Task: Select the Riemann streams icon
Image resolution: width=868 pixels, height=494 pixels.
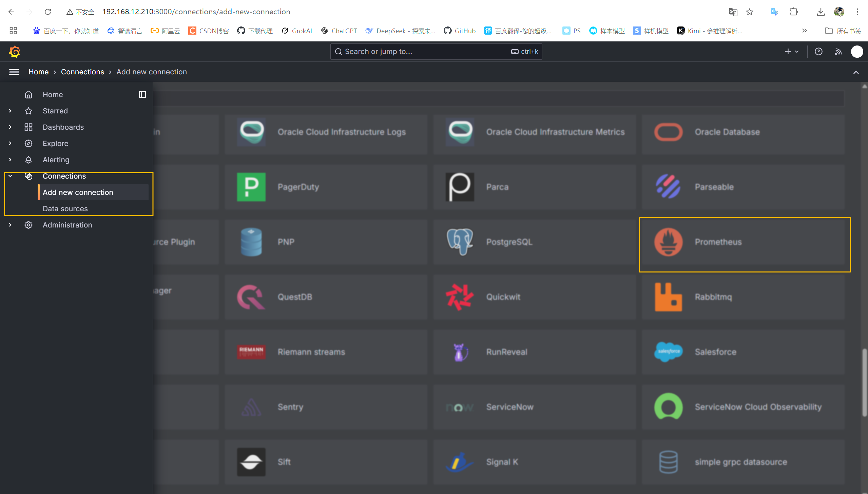Action: (x=251, y=352)
